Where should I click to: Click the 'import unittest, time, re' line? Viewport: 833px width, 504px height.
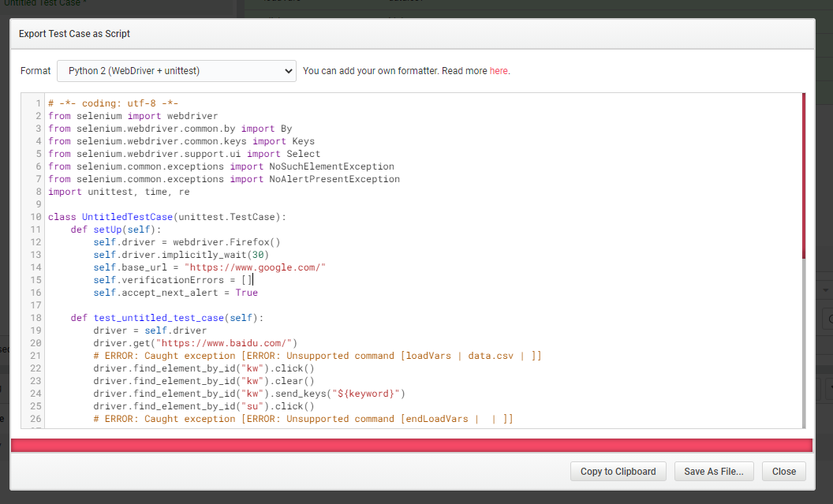click(x=118, y=192)
